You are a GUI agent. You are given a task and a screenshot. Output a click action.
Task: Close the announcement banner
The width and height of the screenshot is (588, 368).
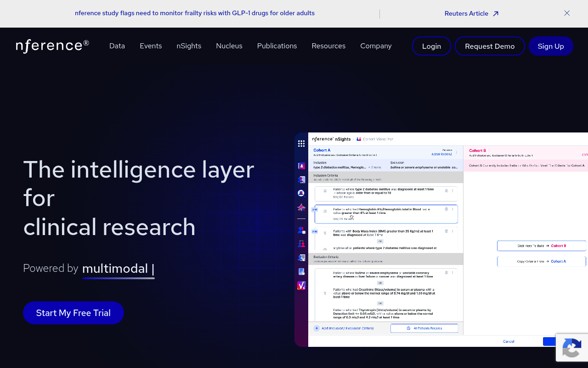click(x=567, y=13)
